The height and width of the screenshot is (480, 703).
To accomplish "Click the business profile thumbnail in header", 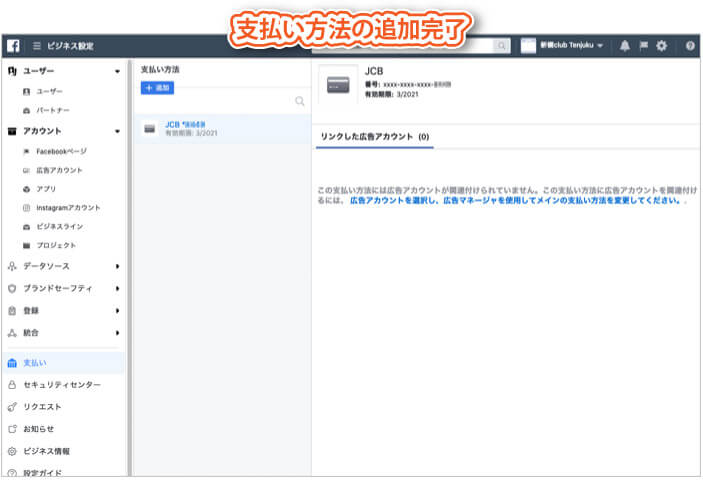I will pyautogui.click(x=528, y=46).
